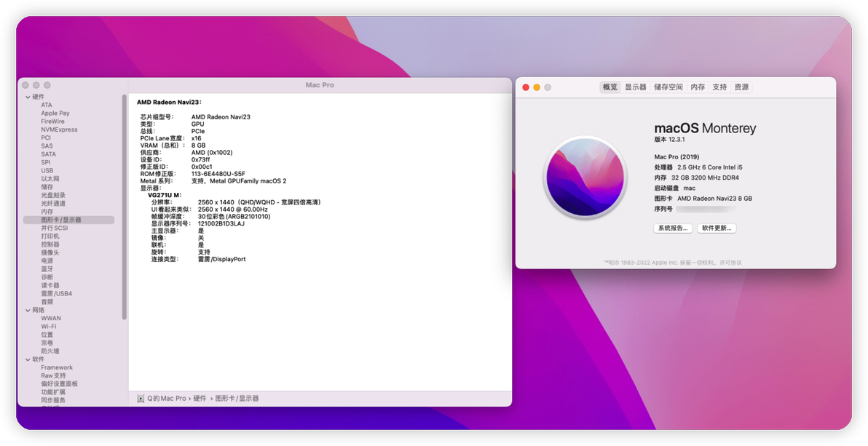This screenshot has width=868, height=446.
Task: Select PCI in the sidebar
Action: click(45, 138)
